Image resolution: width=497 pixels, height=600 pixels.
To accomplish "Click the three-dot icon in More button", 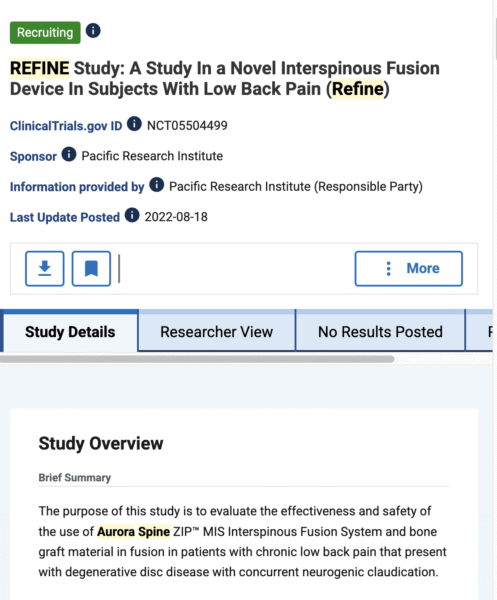I will 388,269.
